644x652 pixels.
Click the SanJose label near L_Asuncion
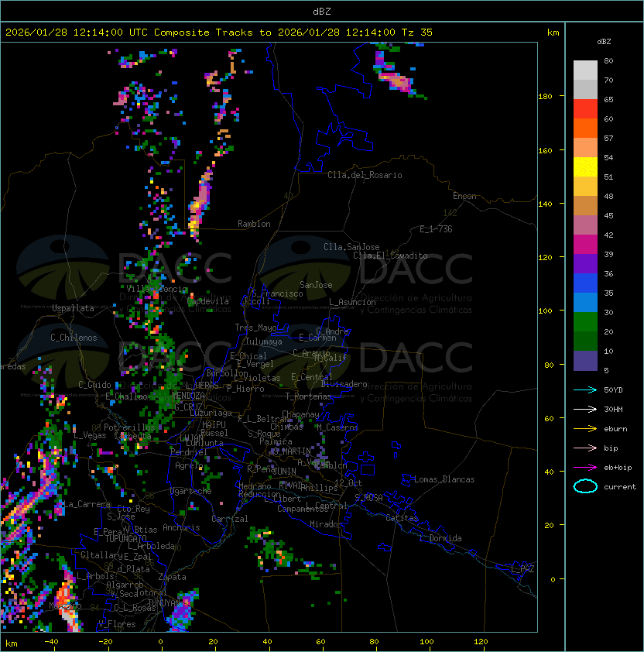pos(316,285)
